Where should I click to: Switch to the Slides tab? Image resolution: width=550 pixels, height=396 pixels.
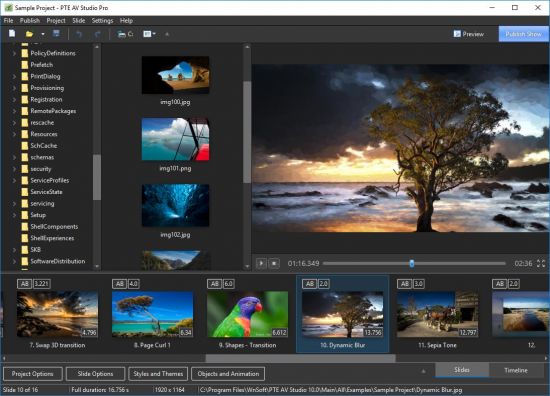click(462, 370)
